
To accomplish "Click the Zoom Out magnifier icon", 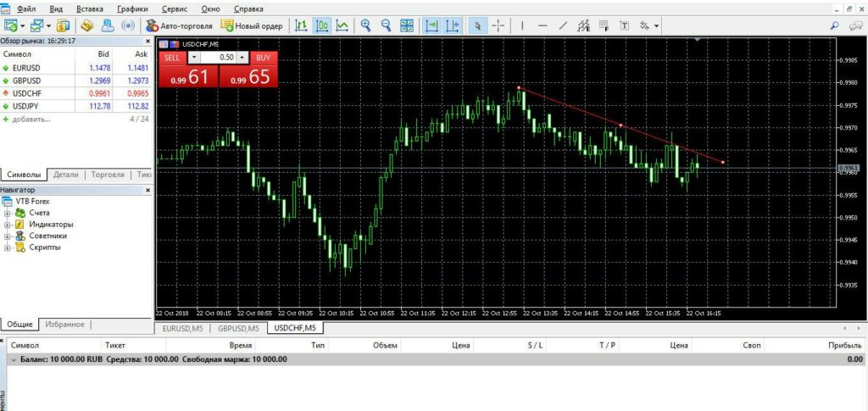I will tap(386, 25).
